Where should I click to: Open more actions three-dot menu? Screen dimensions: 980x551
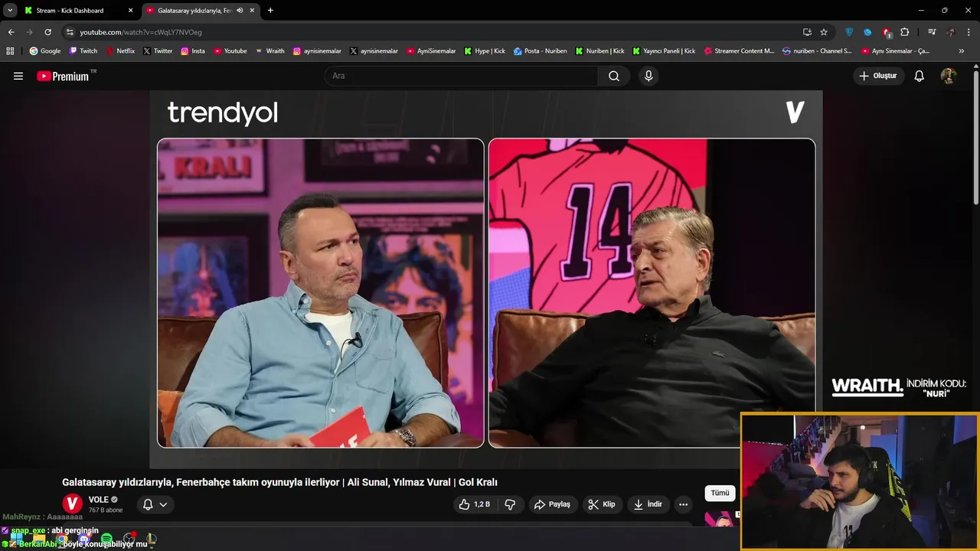pyautogui.click(x=683, y=504)
